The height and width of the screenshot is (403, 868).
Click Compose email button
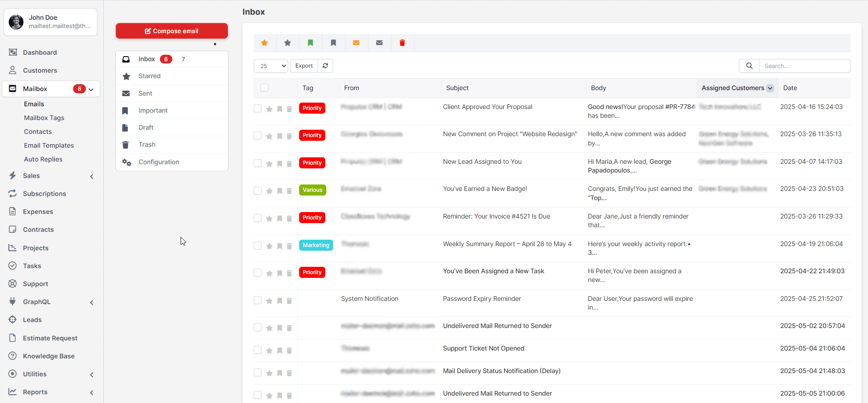click(x=171, y=31)
